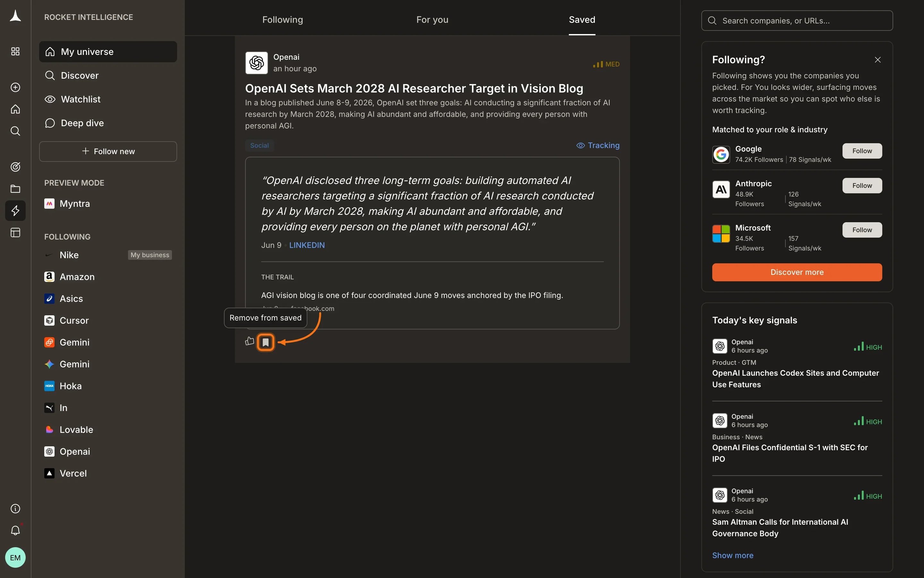Select the Saved tab
The width and height of the screenshot is (924, 578).
[582, 20]
